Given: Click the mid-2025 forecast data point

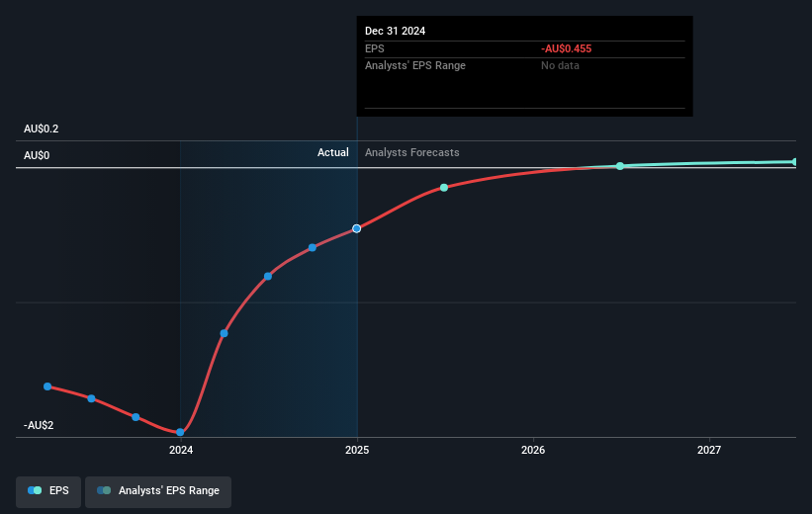Looking at the screenshot, I should tap(444, 188).
